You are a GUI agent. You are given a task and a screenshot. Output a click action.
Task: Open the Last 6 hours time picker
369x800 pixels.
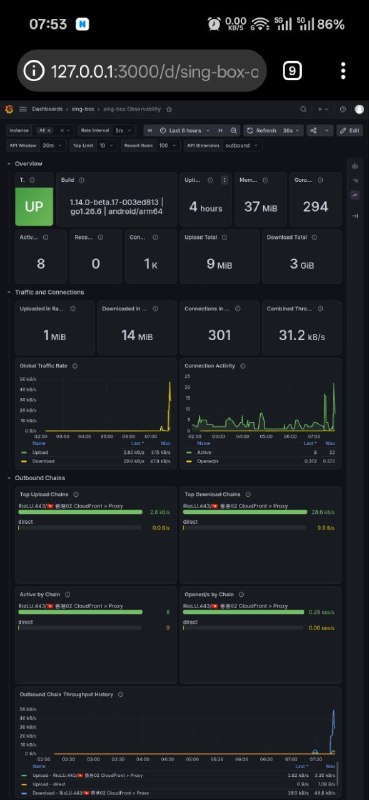tap(185, 131)
